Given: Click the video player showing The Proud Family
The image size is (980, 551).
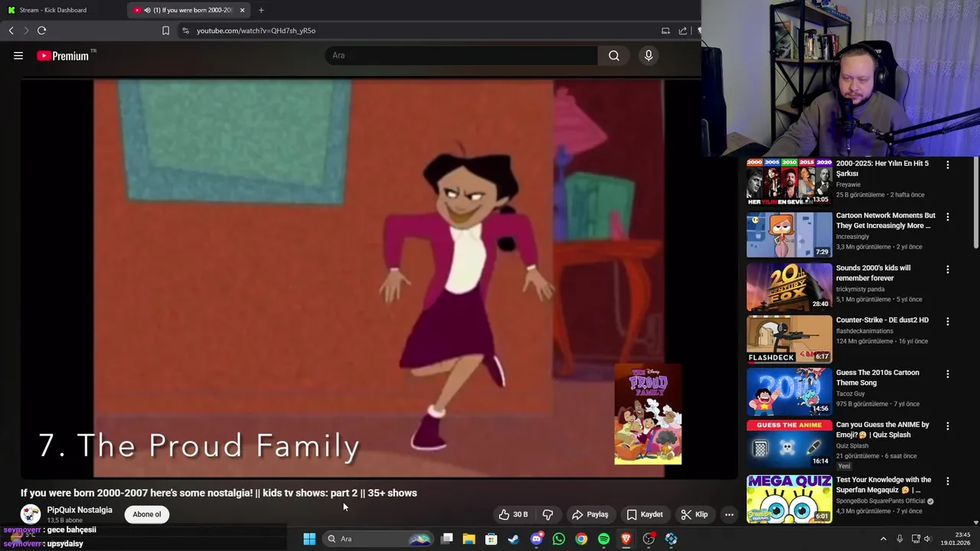Looking at the screenshot, I should point(378,279).
